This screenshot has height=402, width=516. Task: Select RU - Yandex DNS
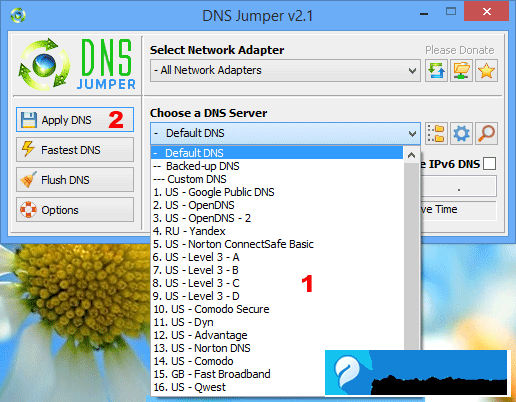tap(277, 231)
